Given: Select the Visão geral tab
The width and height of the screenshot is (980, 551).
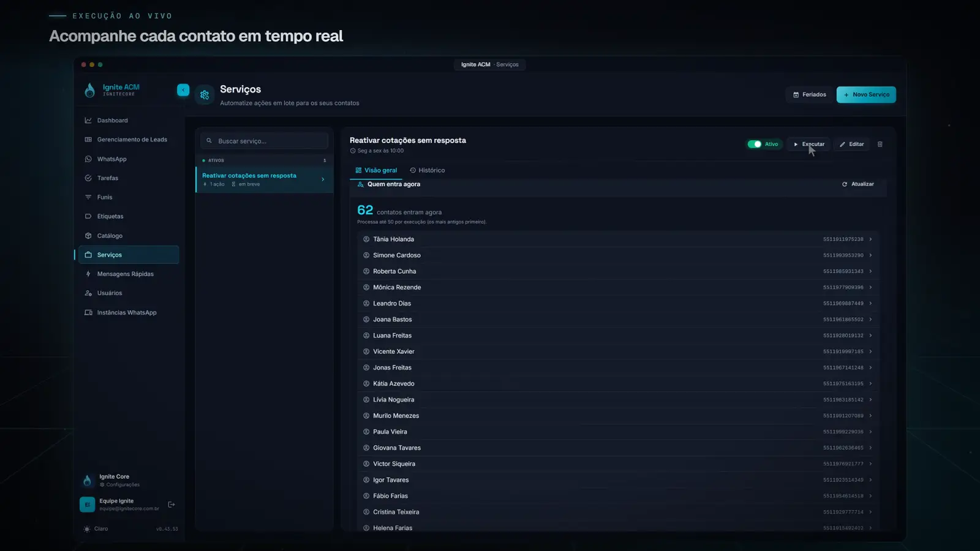Looking at the screenshot, I should [x=376, y=170].
